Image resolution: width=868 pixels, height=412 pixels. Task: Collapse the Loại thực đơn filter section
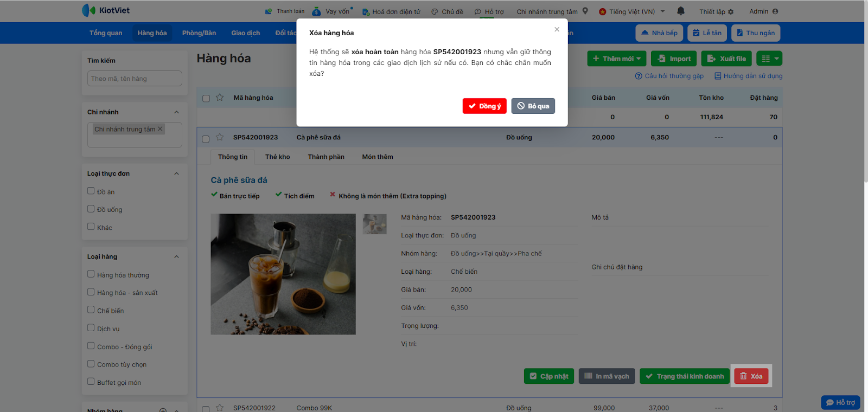click(x=176, y=173)
